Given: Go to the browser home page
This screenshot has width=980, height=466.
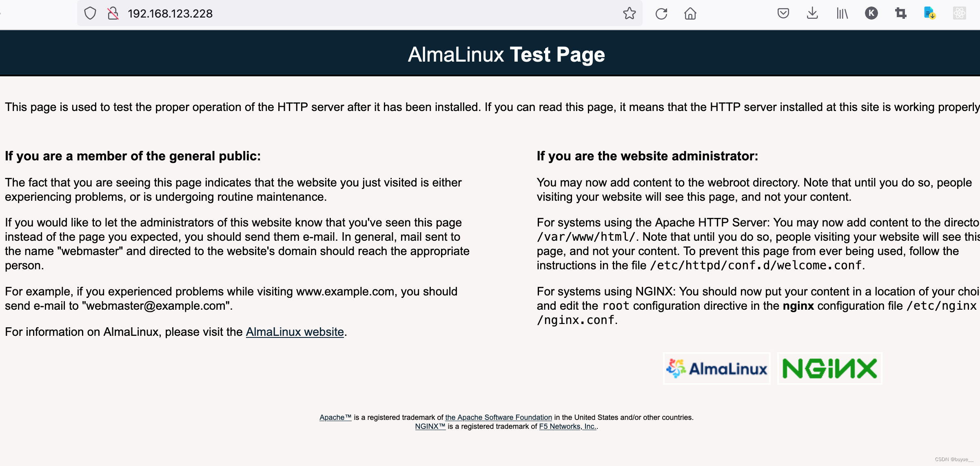Looking at the screenshot, I should pyautogui.click(x=690, y=13).
